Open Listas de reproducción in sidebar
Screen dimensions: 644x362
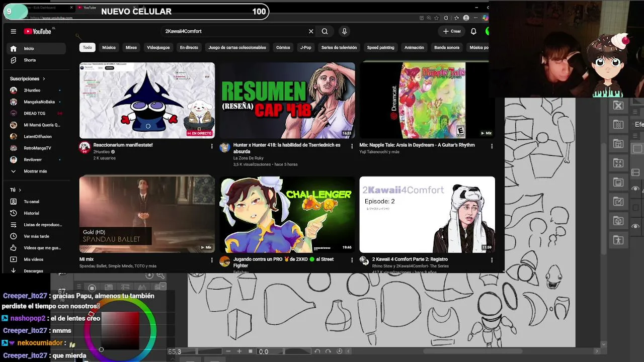coord(36,225)
